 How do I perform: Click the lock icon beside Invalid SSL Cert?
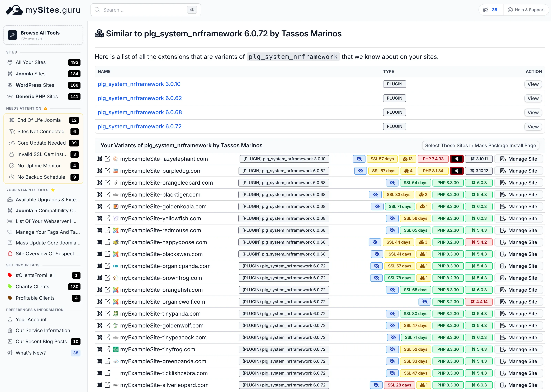pos(12,154)
